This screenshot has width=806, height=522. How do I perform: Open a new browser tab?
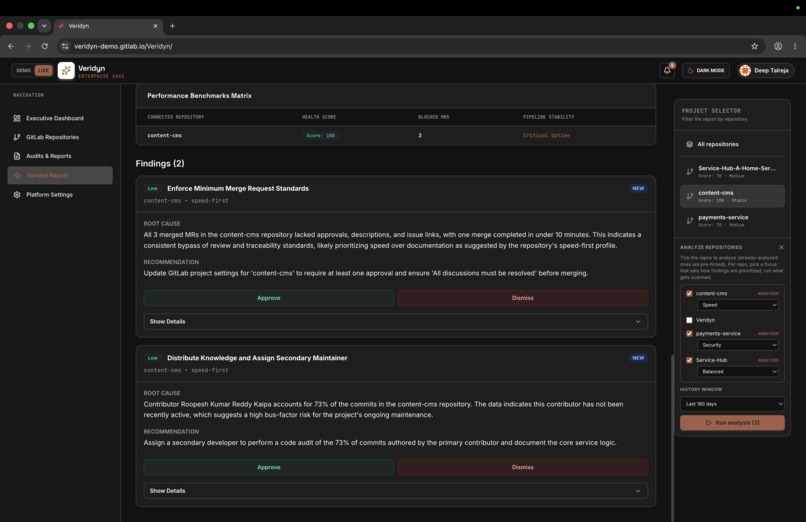pos(172,26)
